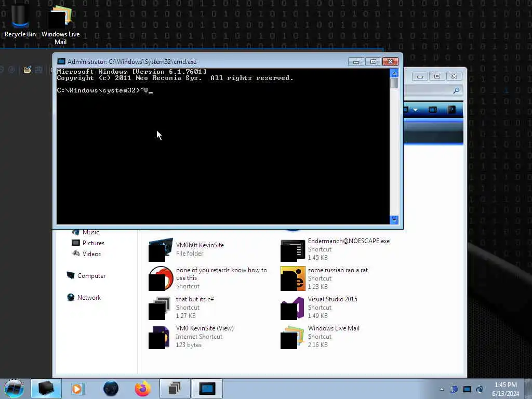
Task: Click the flag tray icon
Action: click(x=454, y=389)
